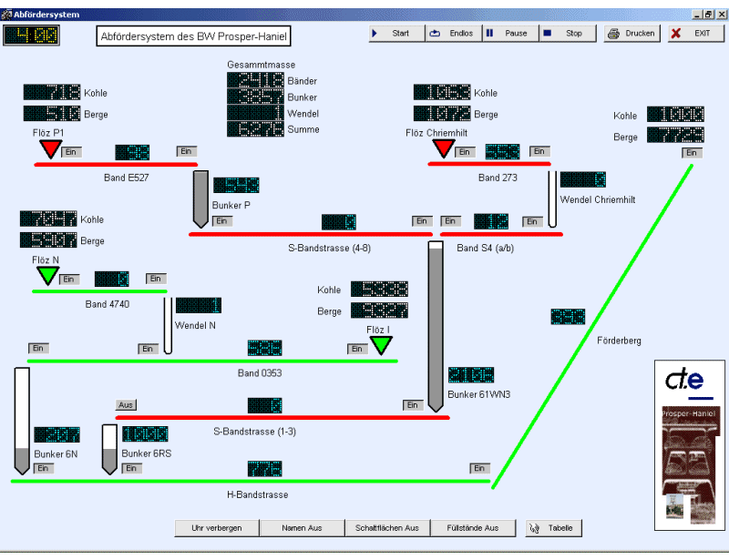Click the red Band E527 conveyor line

pyautogui.click(x=116, y=165)
